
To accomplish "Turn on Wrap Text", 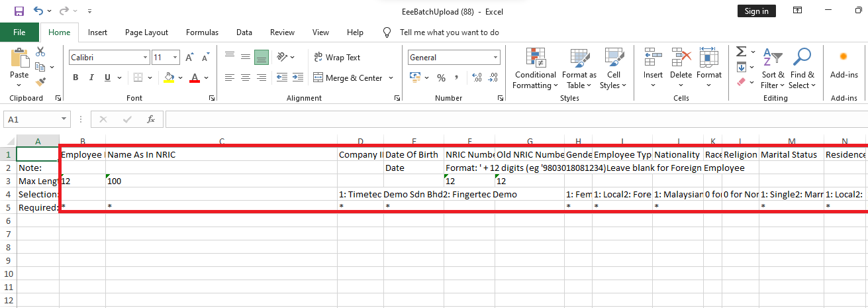I will (x=338, y=57).
